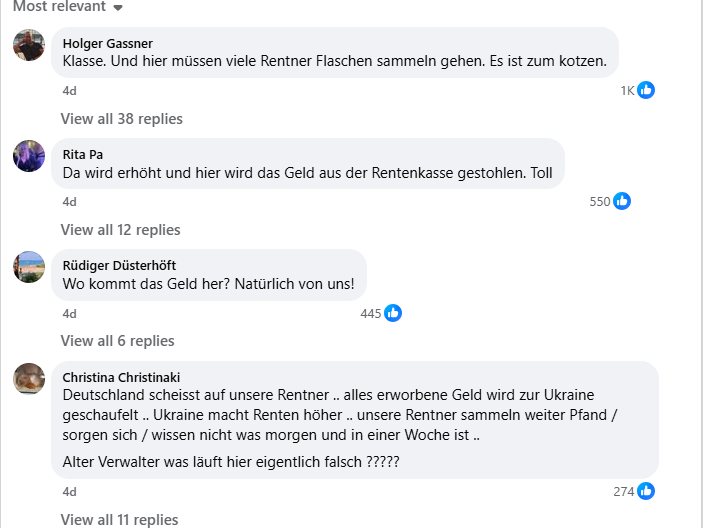
Task: Click like reaction icon showing 274 reactions
Action: click(x=646, y=491)
